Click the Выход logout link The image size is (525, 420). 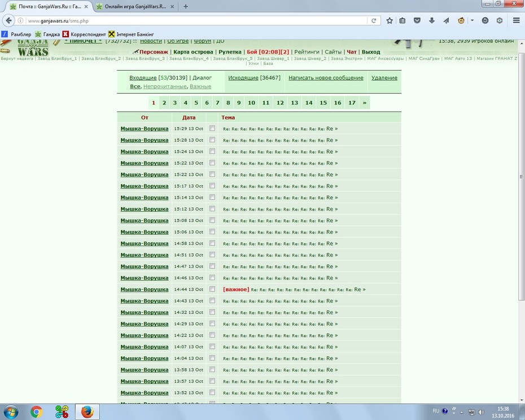371,52
